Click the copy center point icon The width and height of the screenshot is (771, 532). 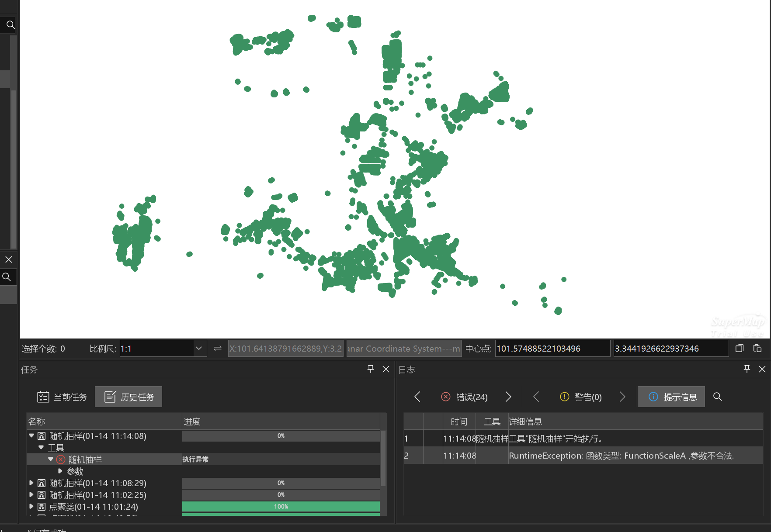(740, 348)
